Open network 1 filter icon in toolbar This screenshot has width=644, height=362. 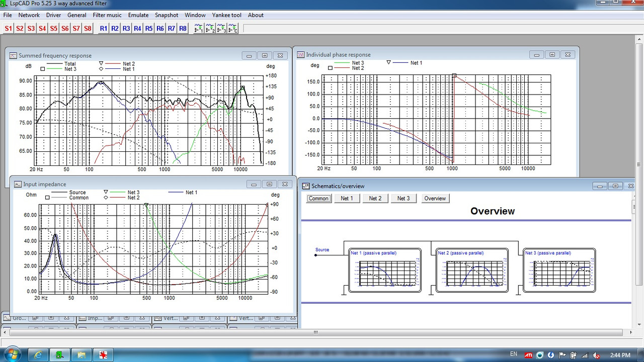pos(199,29)
